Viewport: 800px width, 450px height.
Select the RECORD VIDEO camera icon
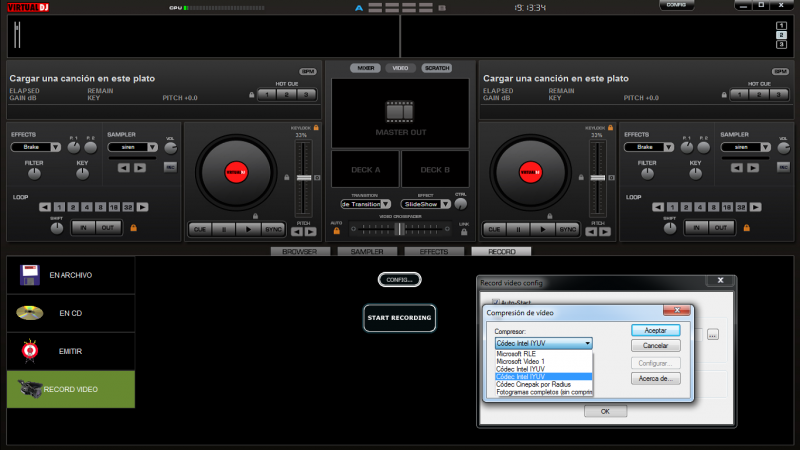30,389
